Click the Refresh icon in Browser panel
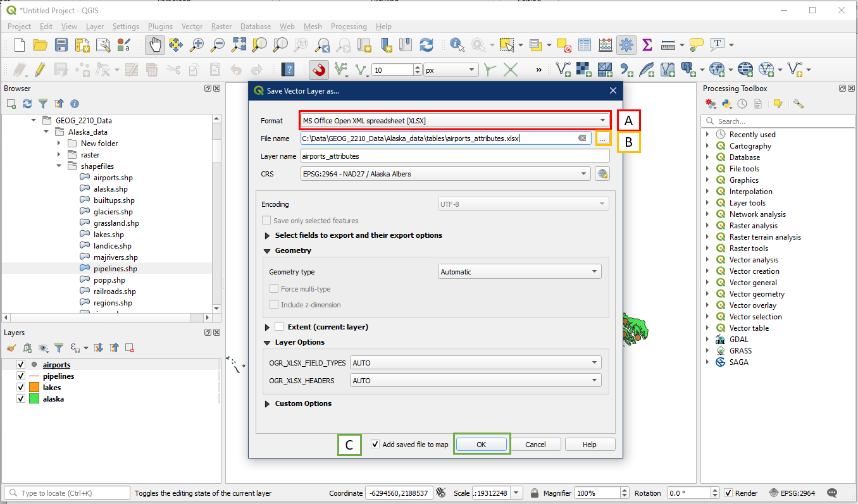858x504 pixels. pyautogui.click(x=27, y=104)
